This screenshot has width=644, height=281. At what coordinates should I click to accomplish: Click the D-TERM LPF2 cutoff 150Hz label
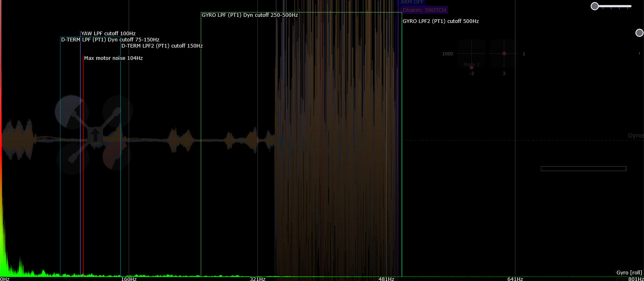pos(162,46)
